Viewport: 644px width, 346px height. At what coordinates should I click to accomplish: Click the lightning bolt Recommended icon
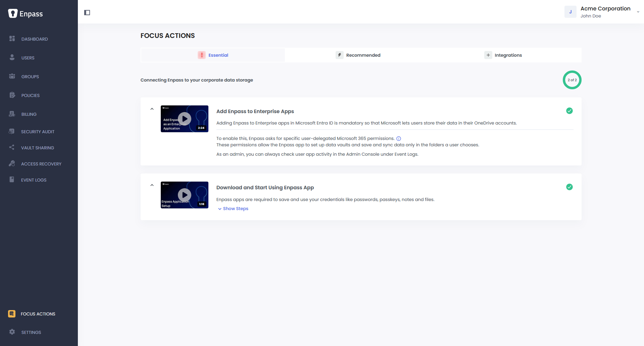[339, 55]
